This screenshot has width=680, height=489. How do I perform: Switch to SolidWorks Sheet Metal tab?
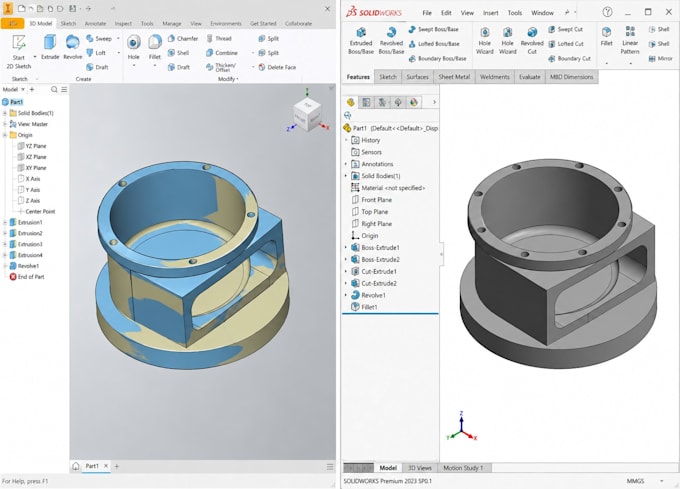pyautogui.click(x=454, y=77)
